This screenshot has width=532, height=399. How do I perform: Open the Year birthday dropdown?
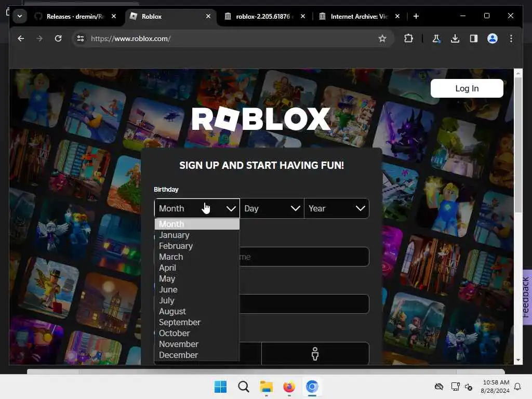click(x=337, y=208)
